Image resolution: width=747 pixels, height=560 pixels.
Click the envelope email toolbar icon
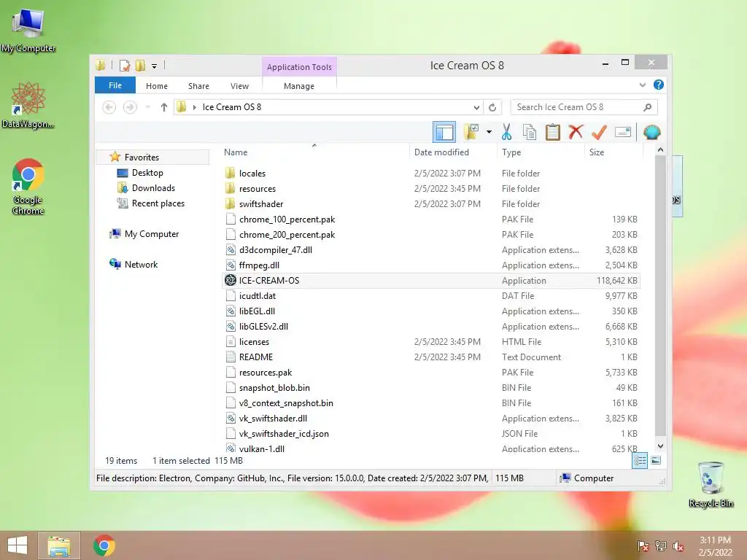[x=623, y=132]
